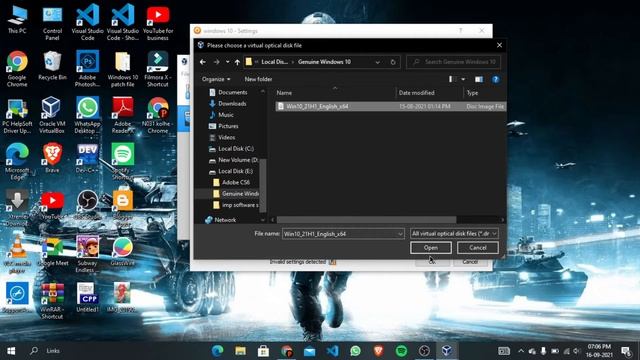This screenshot has height=360, width=640.
Task: Open Spotify from the taskbar
Action: click(x=401, y=351)
